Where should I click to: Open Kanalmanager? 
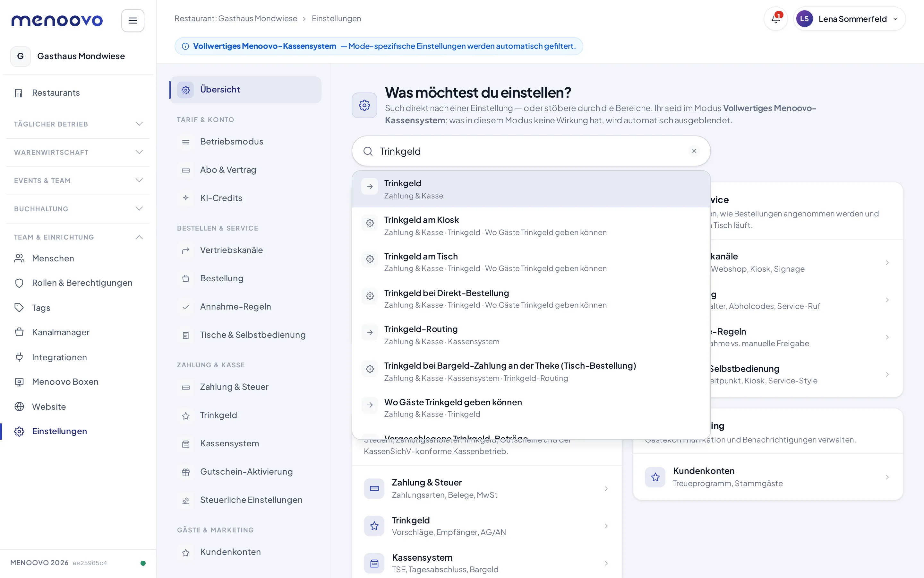tap(78, 332)
